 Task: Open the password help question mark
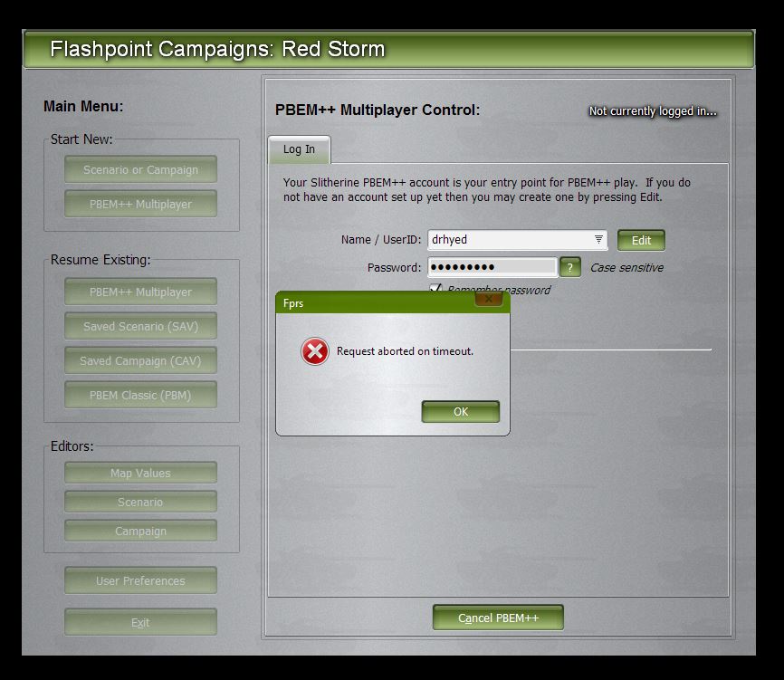click(570, 267)
